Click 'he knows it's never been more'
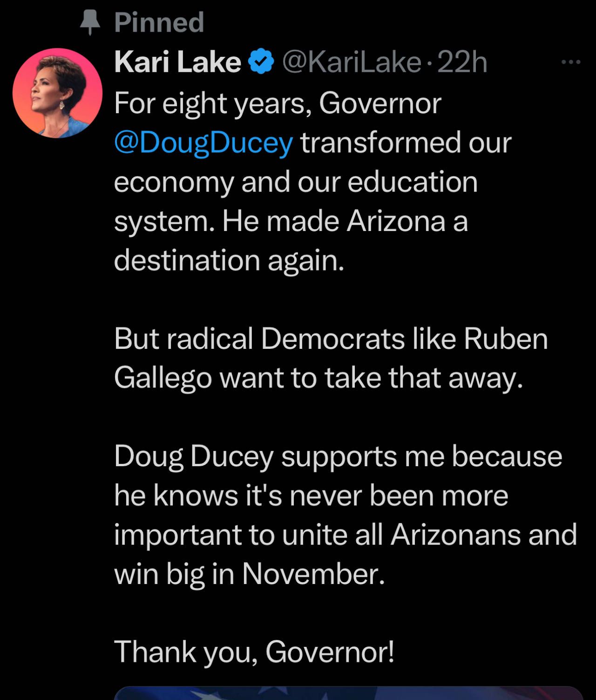Image resolution: width=596 pixels, height=700 pixels. 311,495
